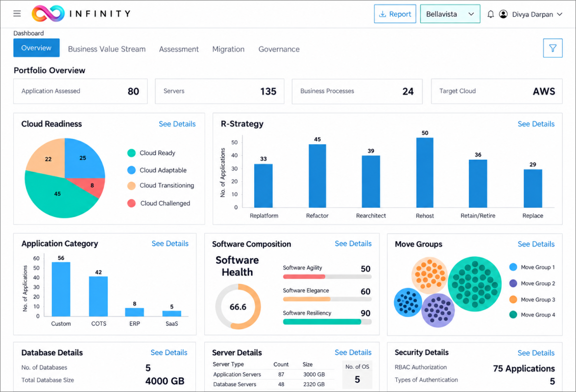This screenshot has width=576, height=392.
Task: Click the Application Assessed card
Action: (80, 91)
